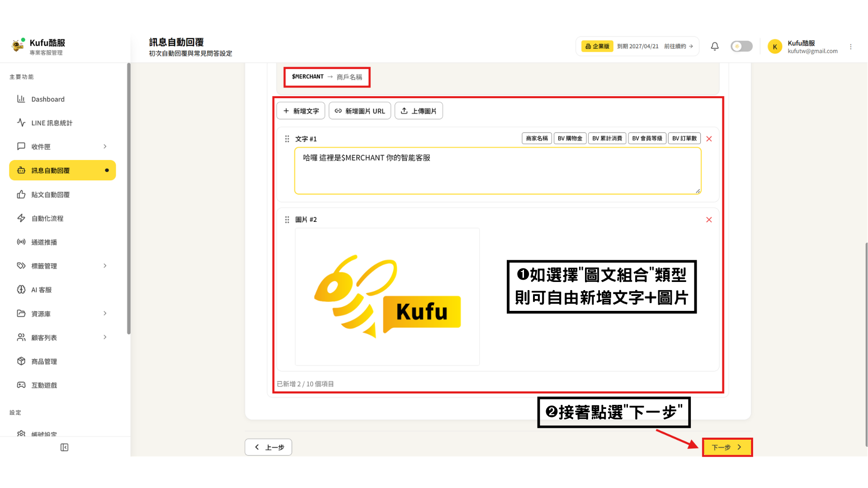Click the 資源庫 folder icon
Screen dimensions: 868x488
tap(21, 313)
